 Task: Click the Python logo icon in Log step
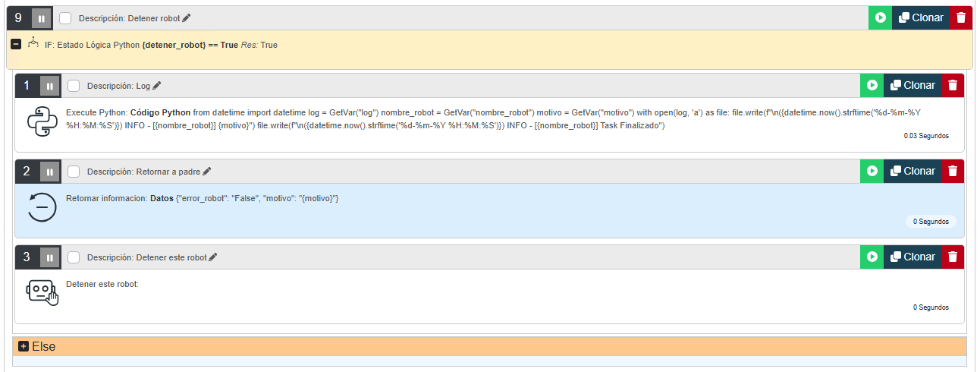coord(42,121)
